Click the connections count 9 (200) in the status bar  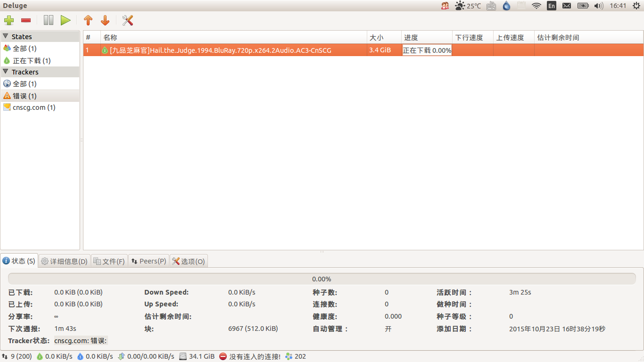pyautogui.click(x=17, y=356)
